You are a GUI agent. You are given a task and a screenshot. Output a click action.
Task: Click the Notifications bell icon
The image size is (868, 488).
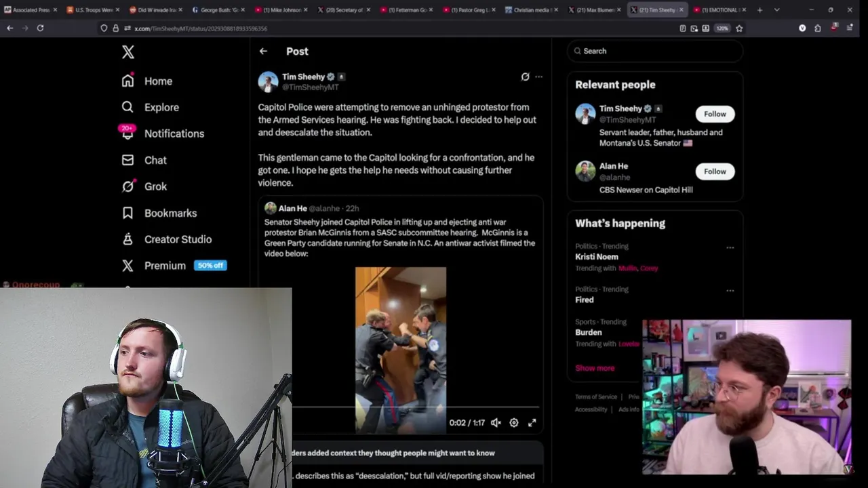(127, 134)
